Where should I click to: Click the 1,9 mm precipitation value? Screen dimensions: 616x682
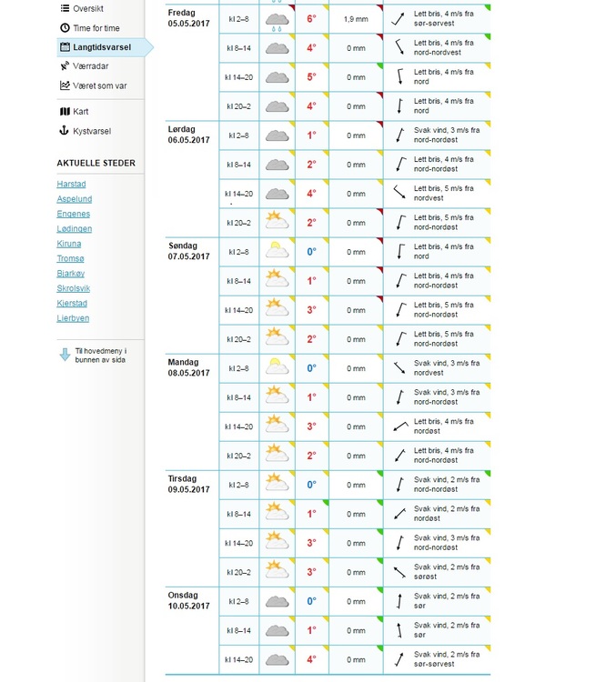[x=356, y=19]
